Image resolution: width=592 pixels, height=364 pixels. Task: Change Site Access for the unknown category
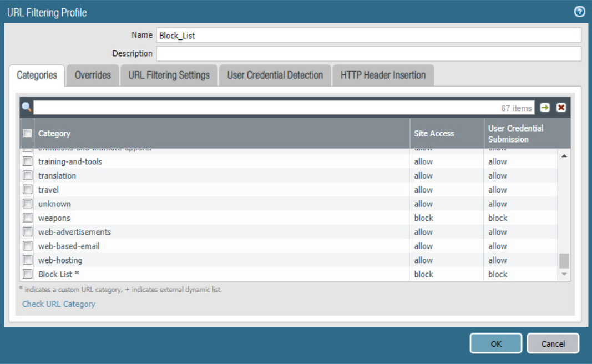pyautogui.click(x=423, y=204)
